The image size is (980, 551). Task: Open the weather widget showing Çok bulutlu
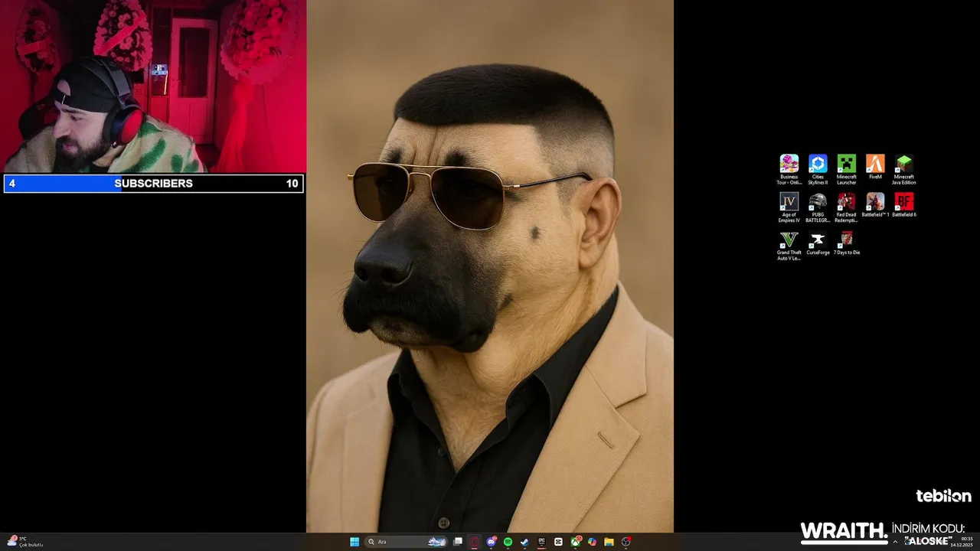(x=25, y=542)
